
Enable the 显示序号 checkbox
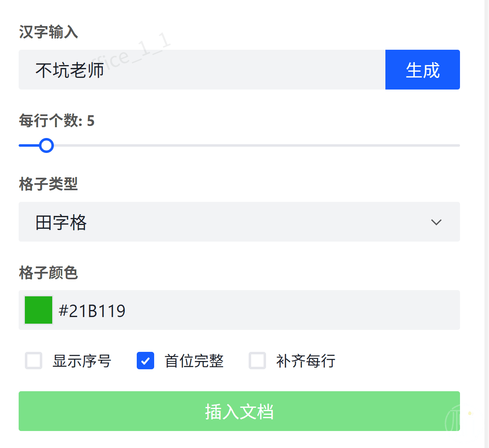(34, 361)
